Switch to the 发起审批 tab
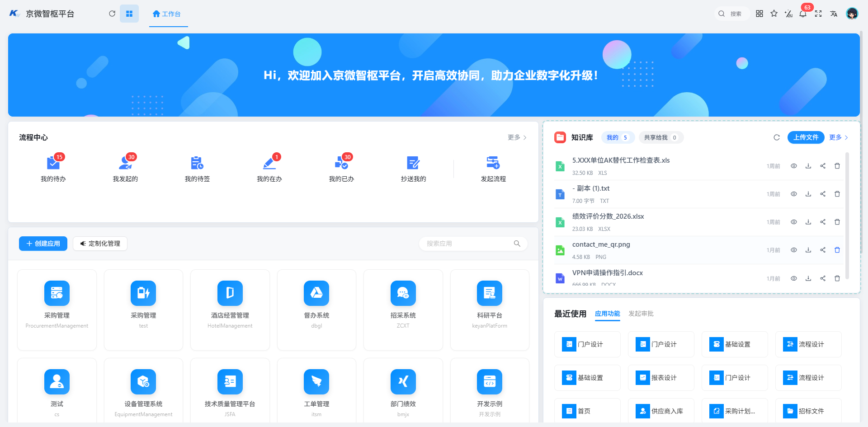Screen dimensions: 868x427 (641, 314)
